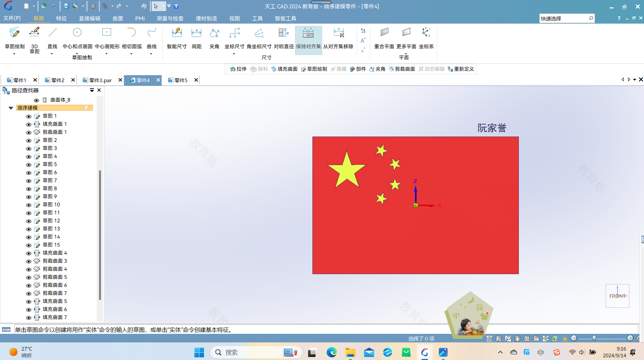Image resolution: width=644 pixels, height=360 pixels.
Task: Open the 直线 tool dropdown arrow
Action: pos(52,54)
